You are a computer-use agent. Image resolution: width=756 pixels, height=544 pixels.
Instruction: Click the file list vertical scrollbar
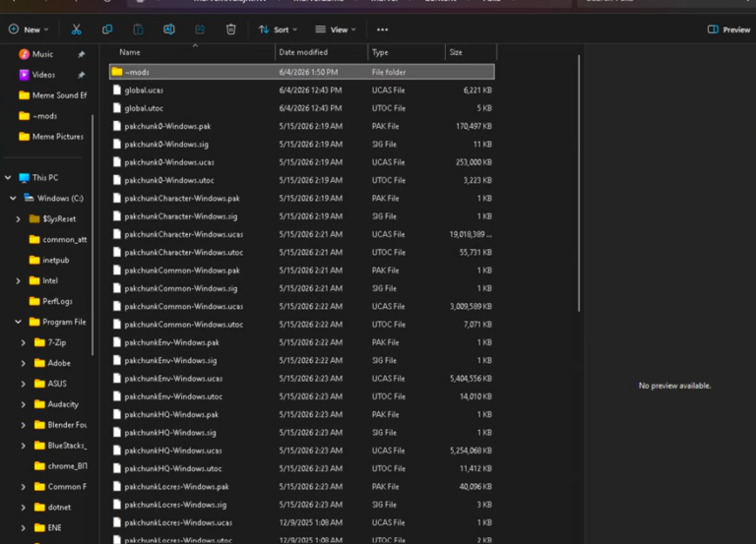[x=579, y=183]
